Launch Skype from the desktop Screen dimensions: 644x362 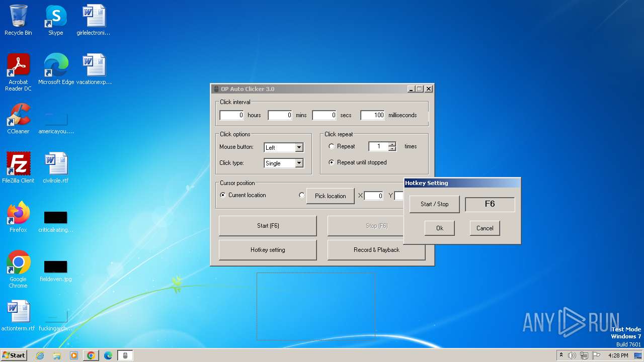point(55,20)
